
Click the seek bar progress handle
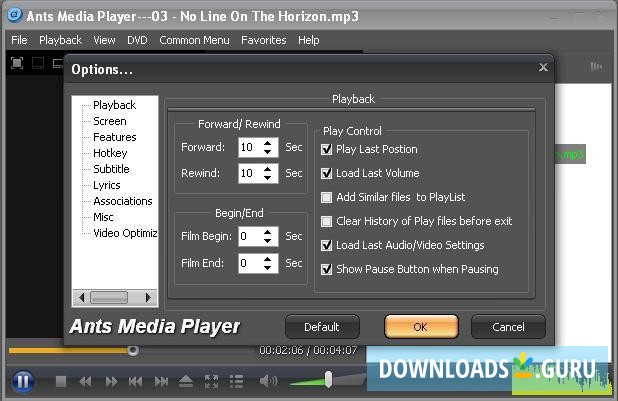tap(133, 350)
